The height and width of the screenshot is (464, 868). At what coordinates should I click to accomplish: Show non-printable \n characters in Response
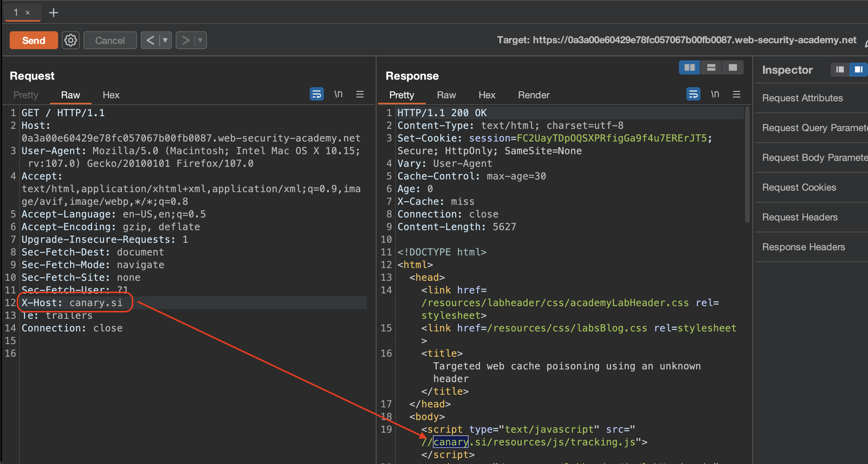tap(715, 94)
